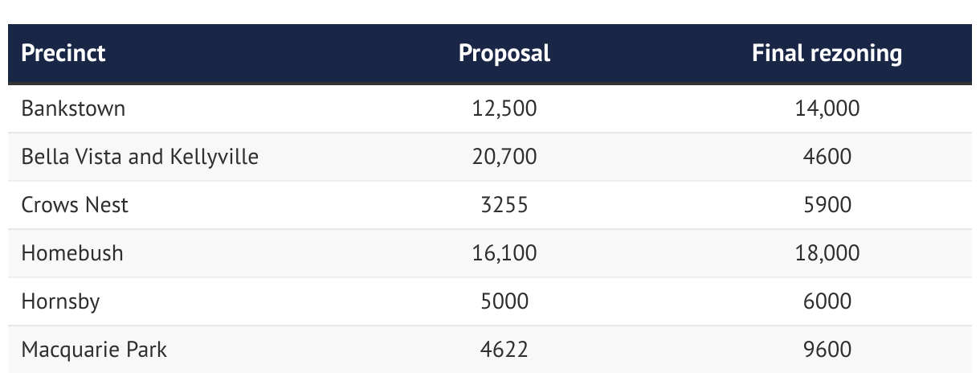This screenshot has height=381, width=980.
Task: Select Hornsby's proposal value 5000
Action: (x=504, y=301)
